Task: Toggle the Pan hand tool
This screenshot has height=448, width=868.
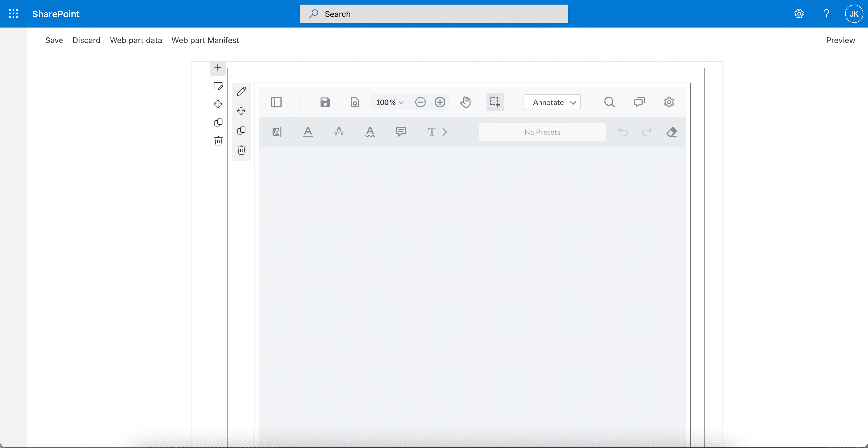Action: (465, 102)
